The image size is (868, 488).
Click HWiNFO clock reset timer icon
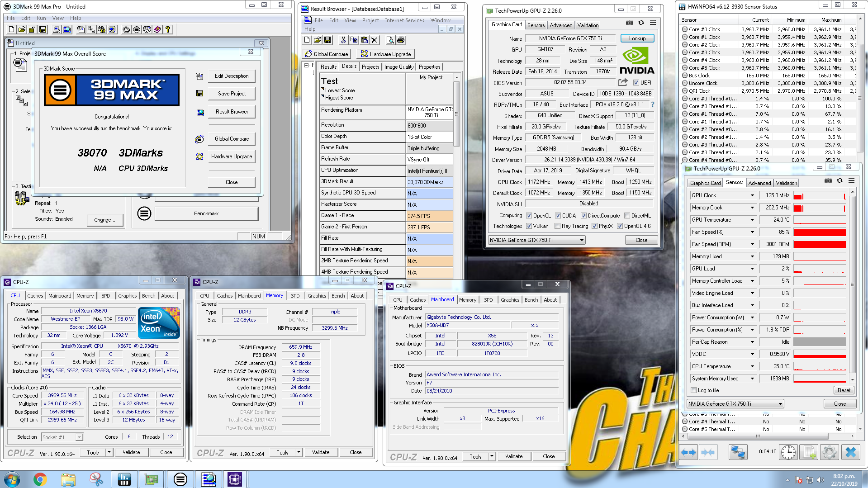[788, 452]
